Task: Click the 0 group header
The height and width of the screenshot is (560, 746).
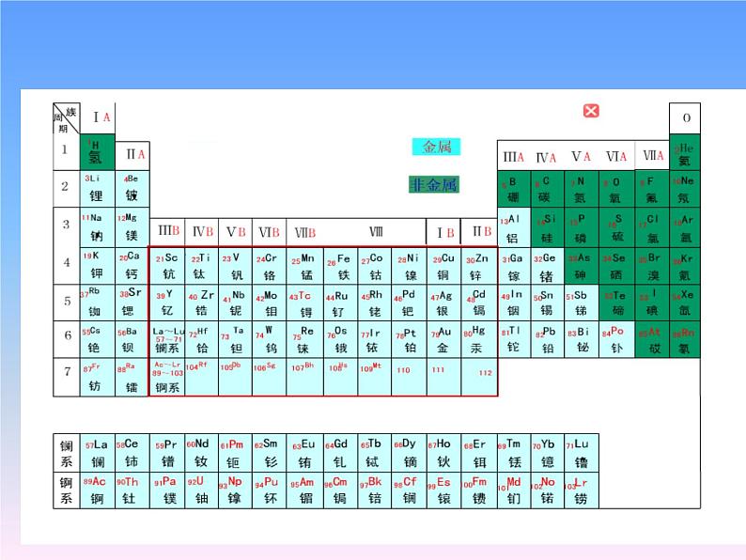Action: pyautogui.click(x=685, y=118)
